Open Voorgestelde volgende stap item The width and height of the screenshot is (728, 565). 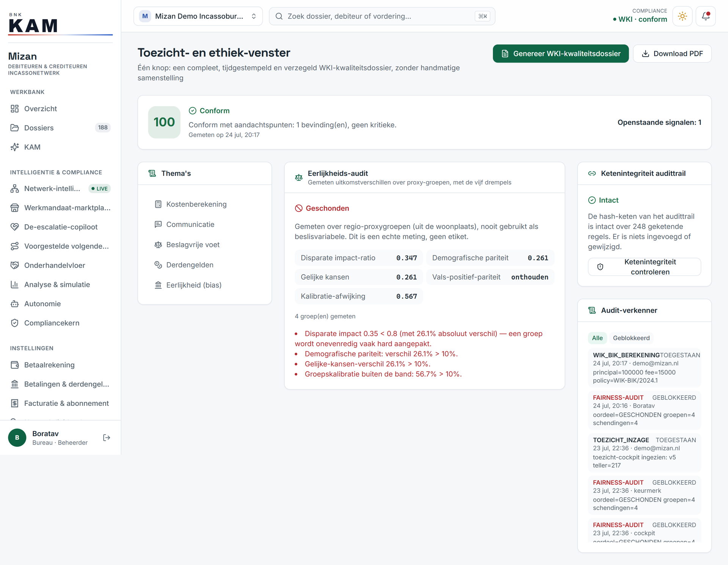(x=60, y=246)
